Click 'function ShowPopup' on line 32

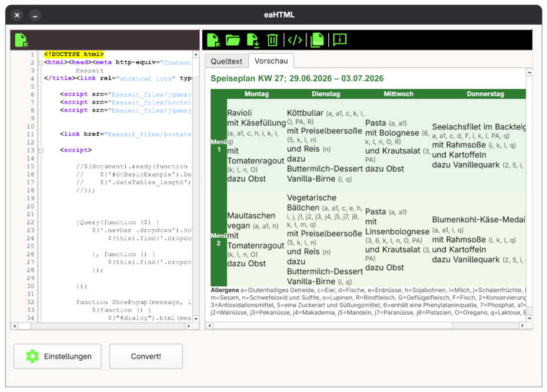coord(109,302)
